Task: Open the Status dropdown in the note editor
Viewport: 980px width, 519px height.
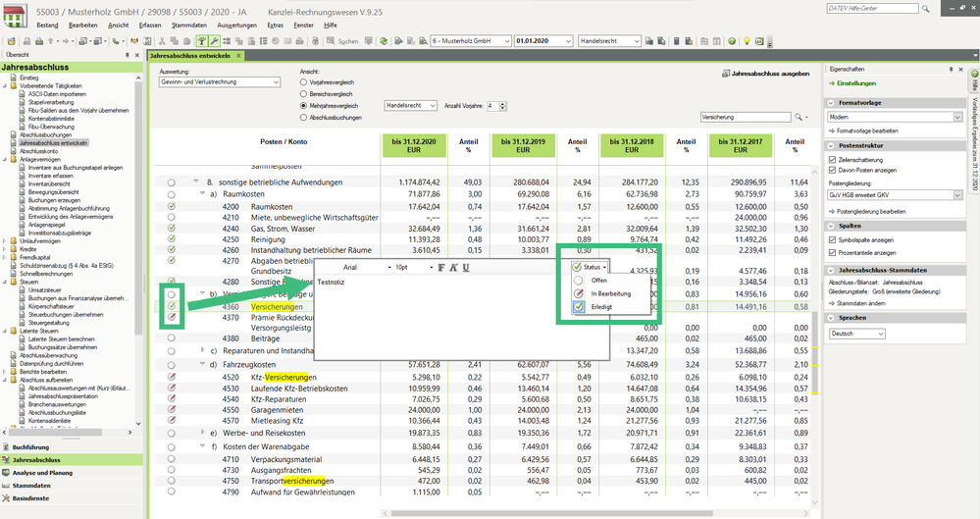Action: point(590,267)
